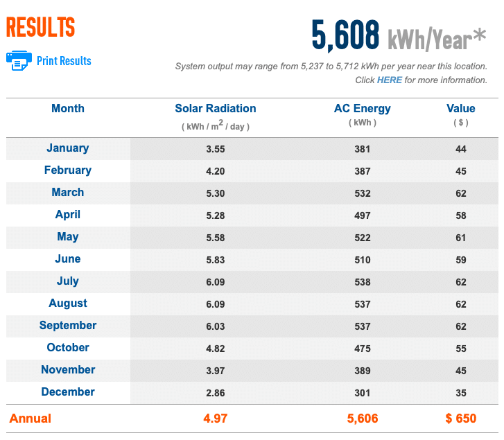Image resolution: width=504 pixels, height=440 pixels.
Task: Open the Print Results link
Action: coord(64,61)
